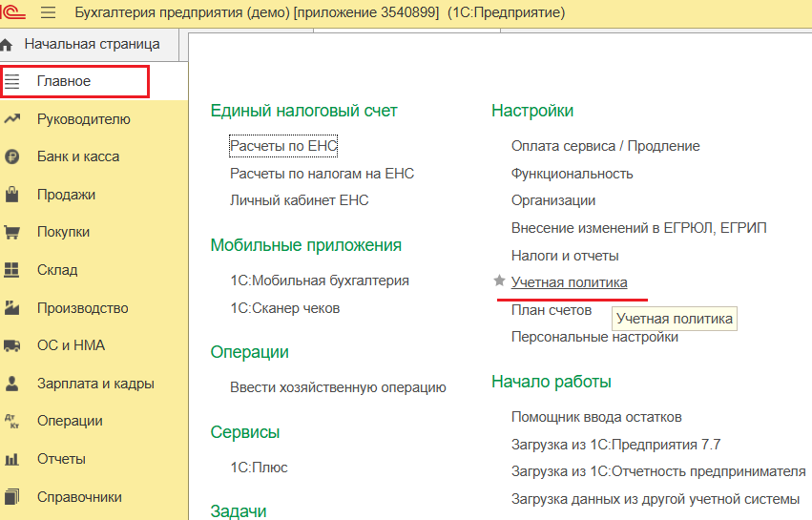This screenshot has height=520, width=812.
Task: Click the home icon of Начальная страница
Action: (x=7, y=45)
